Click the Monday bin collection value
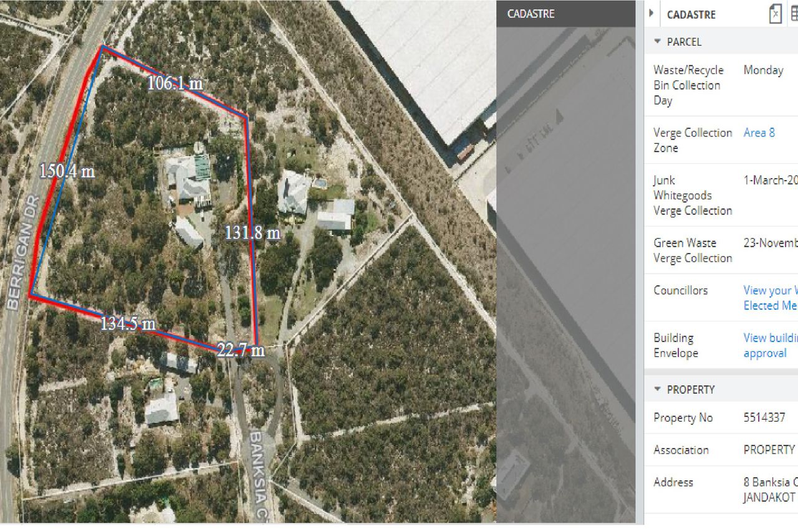The width and height of the screenshot is (798, 532). point(763,70)
